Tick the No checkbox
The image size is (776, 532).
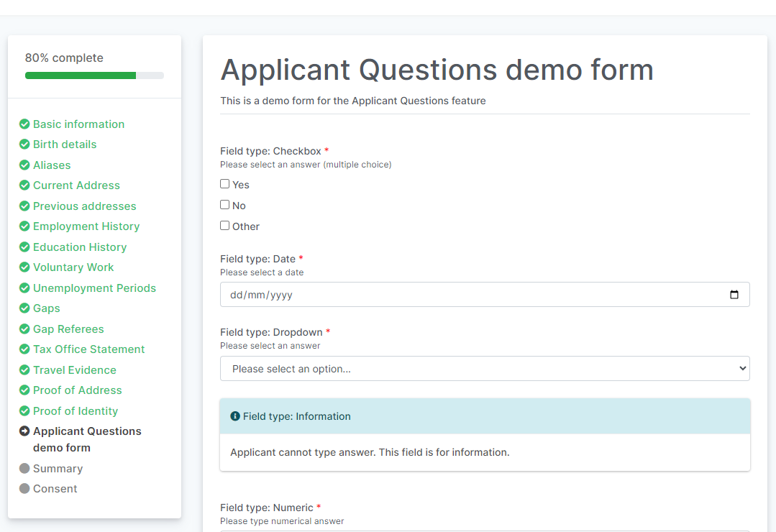pyautogui.click(x=224, y=205)
